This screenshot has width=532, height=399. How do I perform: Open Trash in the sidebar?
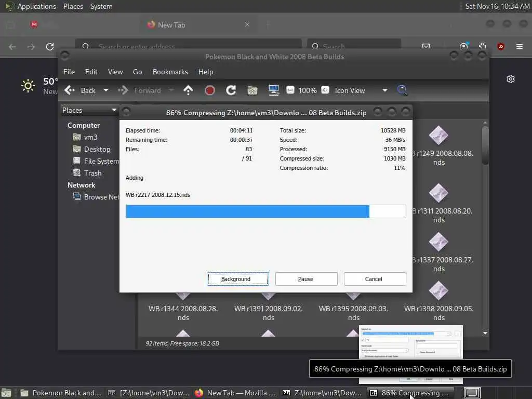coord(87,173)
